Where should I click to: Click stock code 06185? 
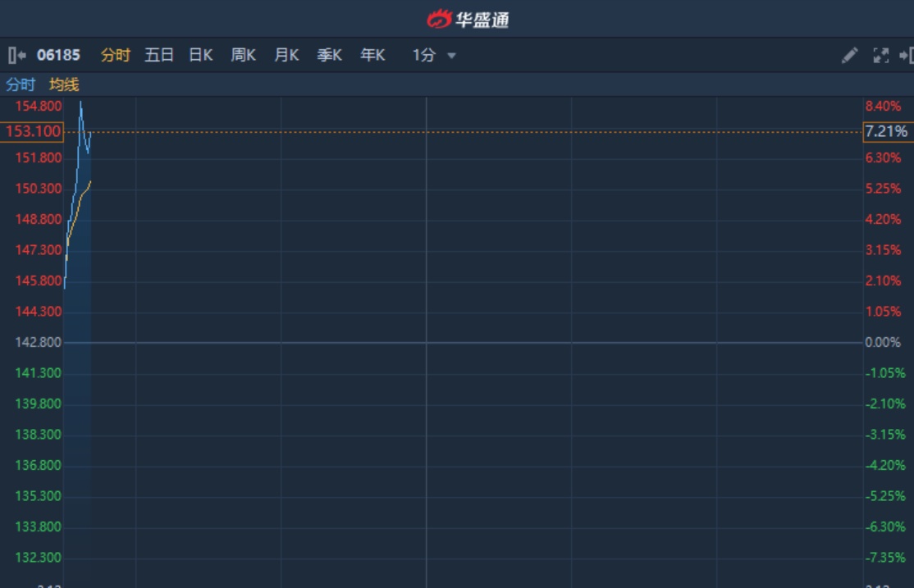tap(58, 56)
